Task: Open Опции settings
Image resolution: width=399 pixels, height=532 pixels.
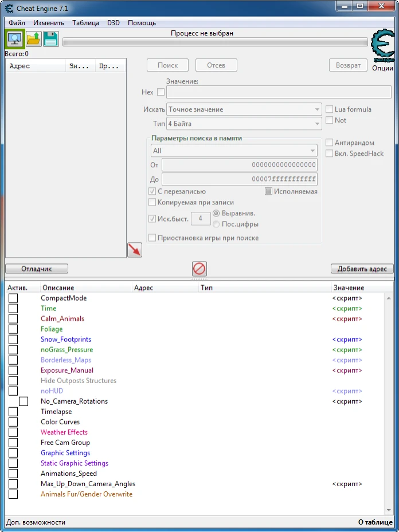Action: (383, 68)
